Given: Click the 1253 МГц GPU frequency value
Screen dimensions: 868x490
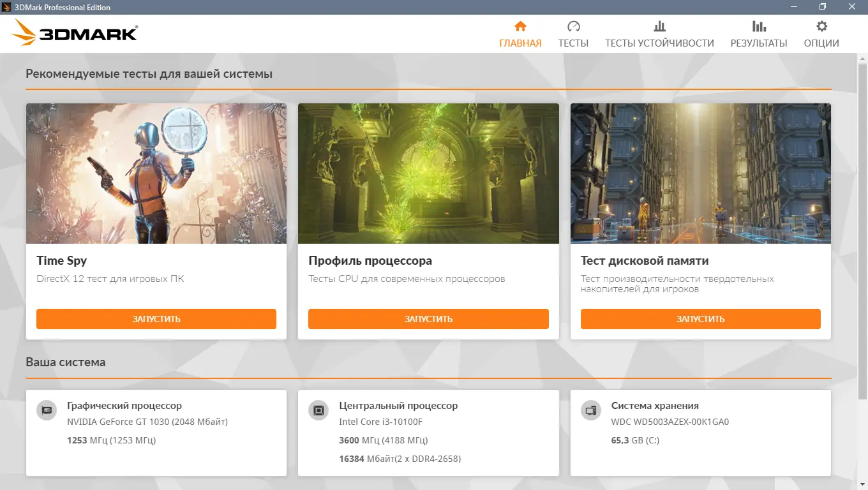Looking at the screenshot, I should (112, 440).
